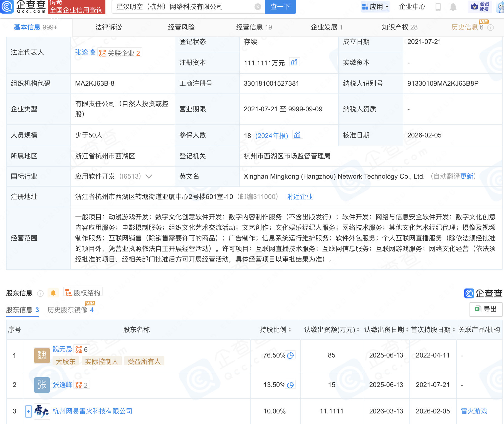Expand the 应用软件开发 industry chevron
504x424 pixels.
pos(149,176)
